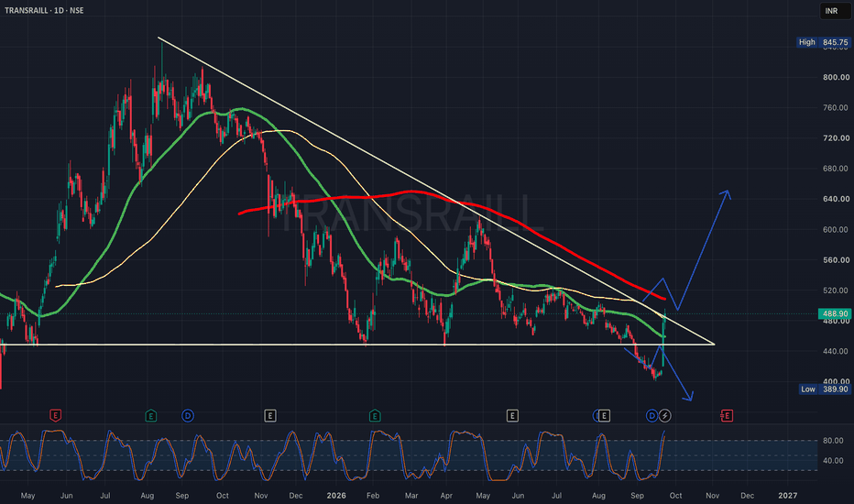This screenshot has height=504, width=854.
Task: Open the gray earnings marker near November
Action: [270, 416]
